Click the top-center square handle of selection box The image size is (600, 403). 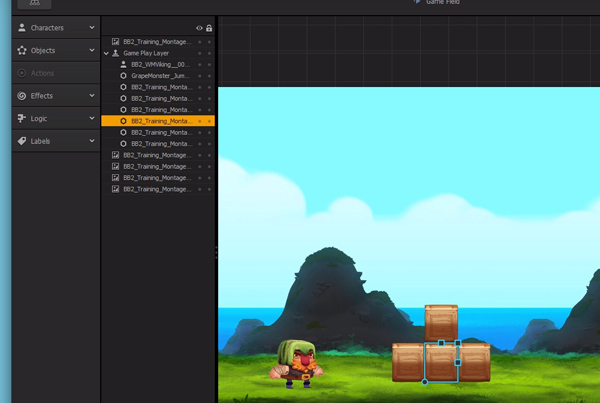(x=441, y=343)
